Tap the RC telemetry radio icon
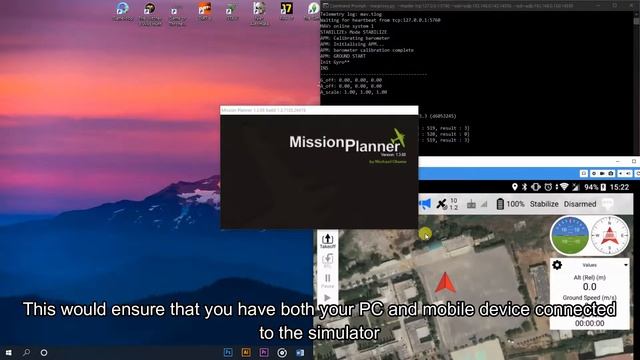 pyautogui.click(x=471, y=204)
